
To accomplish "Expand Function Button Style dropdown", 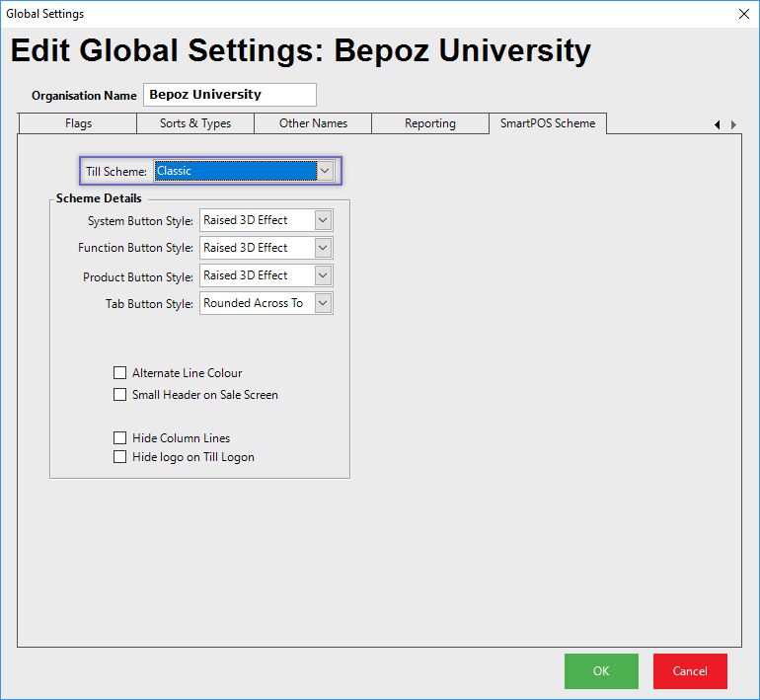I will click(323, 248).
